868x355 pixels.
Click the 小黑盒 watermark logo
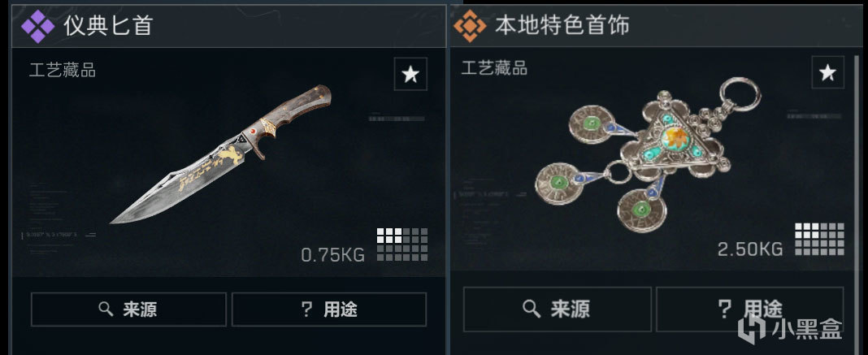point(790,328)
